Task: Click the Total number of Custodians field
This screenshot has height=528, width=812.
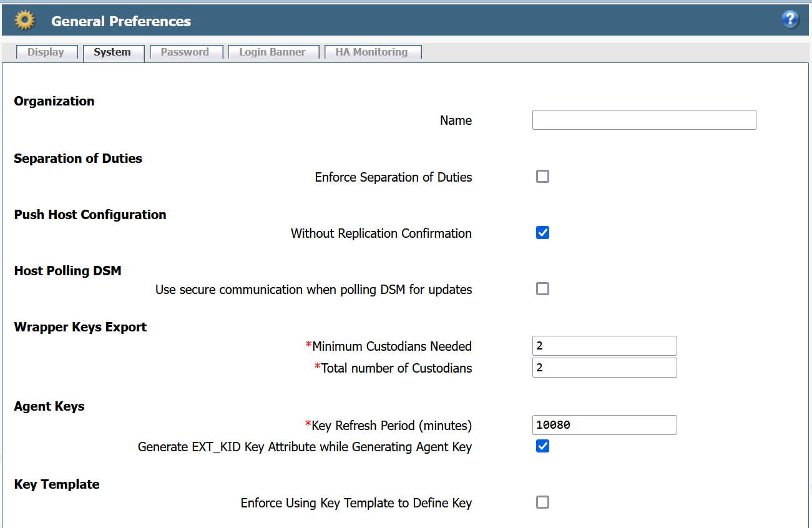Action: pos(604,367)
